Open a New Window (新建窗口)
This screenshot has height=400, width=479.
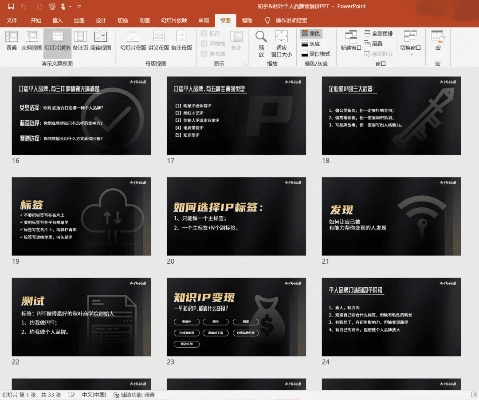coord(351,40)
